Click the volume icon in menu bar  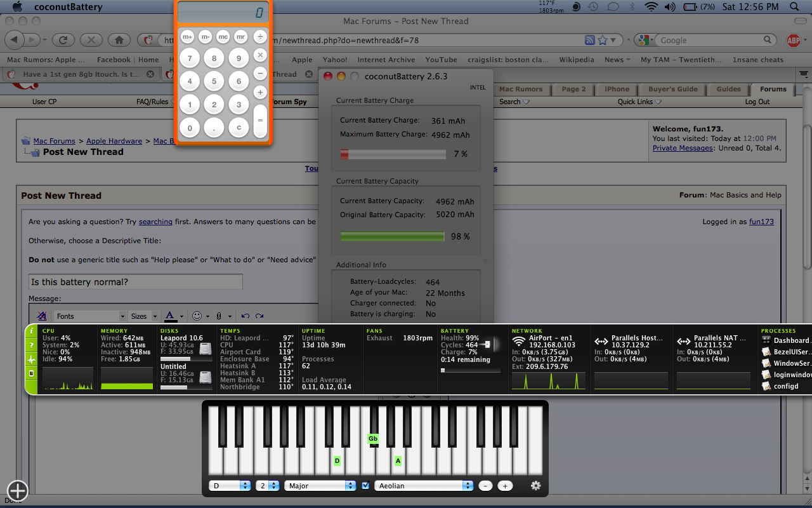671,7
